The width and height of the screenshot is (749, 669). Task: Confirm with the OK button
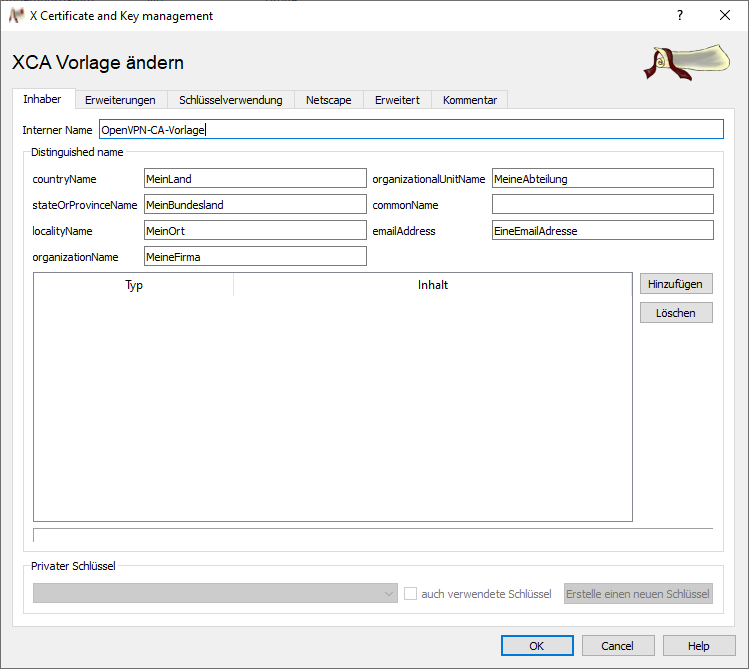tap(537, 646)
